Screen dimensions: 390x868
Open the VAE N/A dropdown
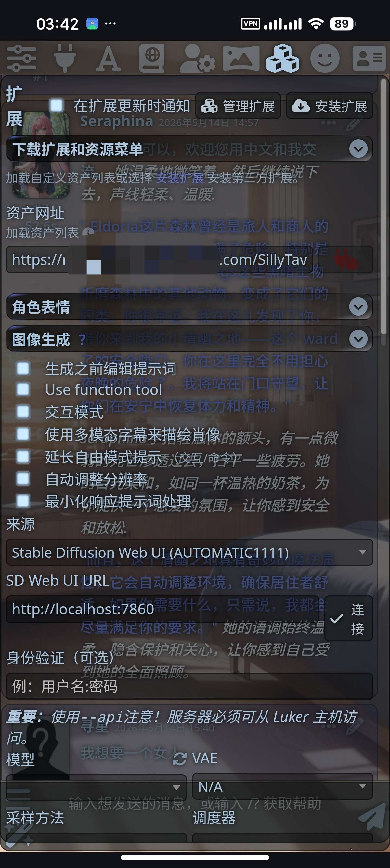pyautogui.click(x=282, y=786)
